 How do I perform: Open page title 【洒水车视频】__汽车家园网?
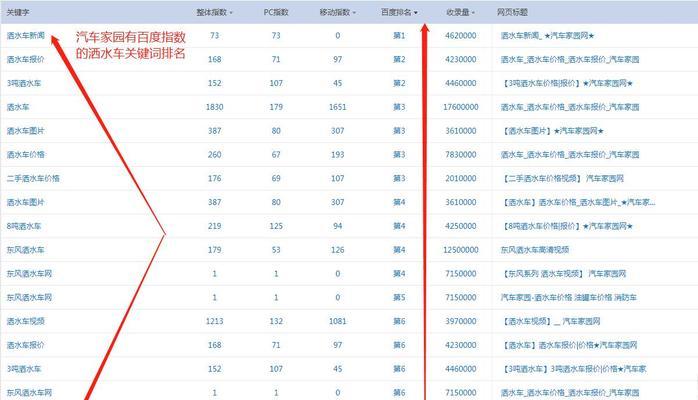point(552,321)
